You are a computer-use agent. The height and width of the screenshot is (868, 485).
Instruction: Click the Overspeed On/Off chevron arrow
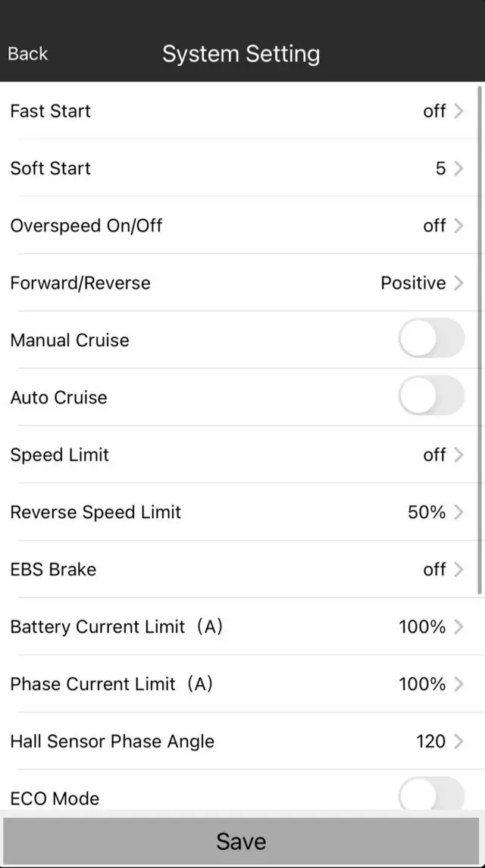click(458, 226)
